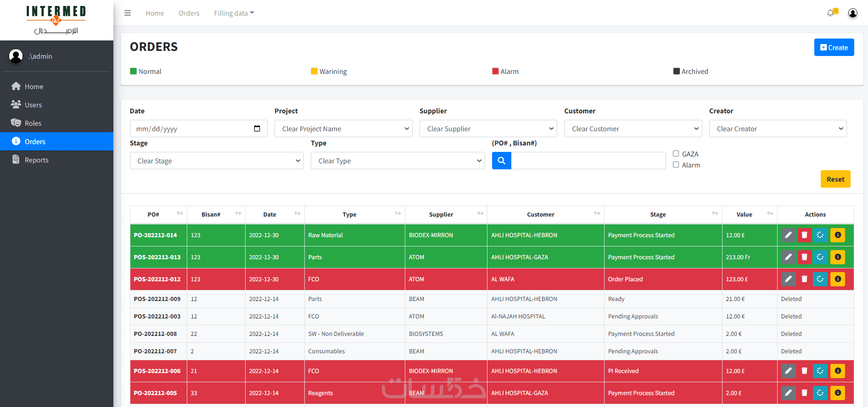Edit order PO-202212-014 with pencil icon
868x407 pixels.
click(x=789, y=235)
